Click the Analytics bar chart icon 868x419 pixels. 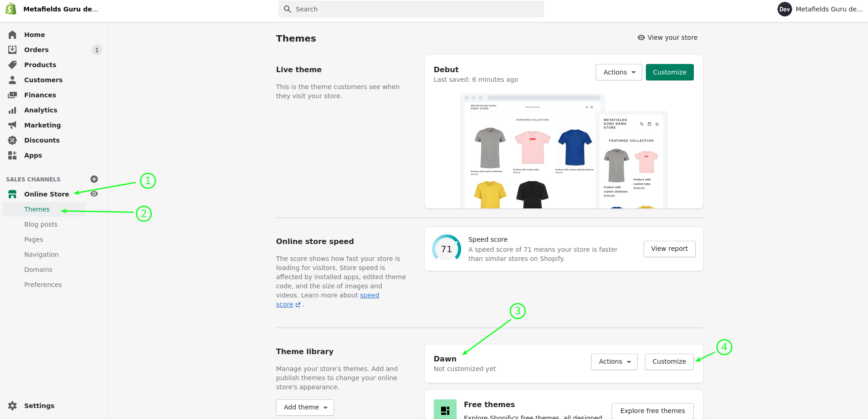[12, 110]
